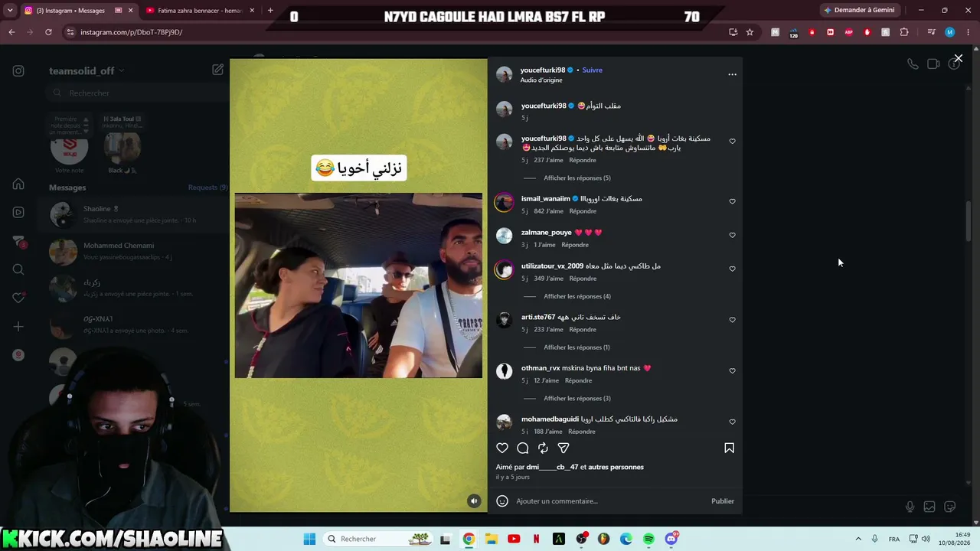
Task: Reload the page in Chrome
Action: [x=48, y=32]
